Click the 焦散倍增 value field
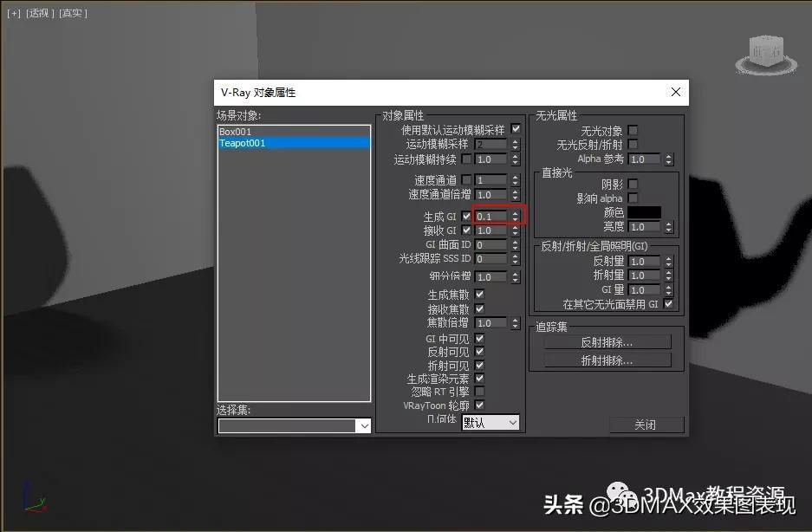 click(491, 323)
